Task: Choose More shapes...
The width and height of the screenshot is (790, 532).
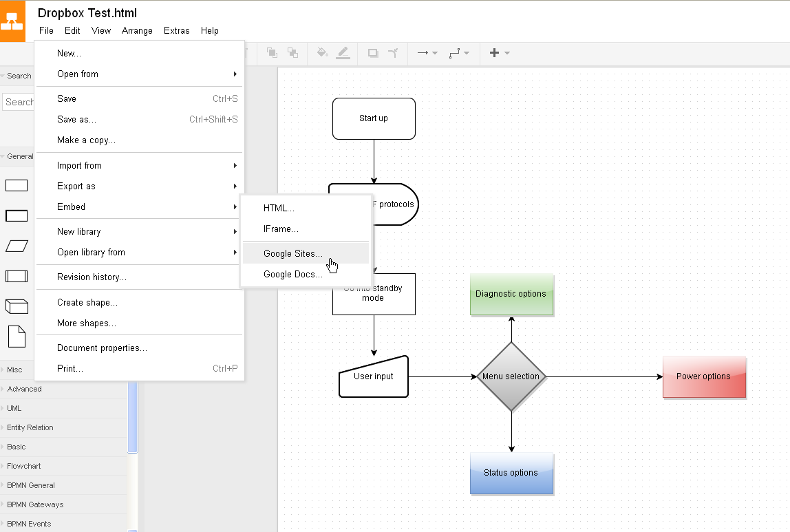Action: click(x=140, y=323)
